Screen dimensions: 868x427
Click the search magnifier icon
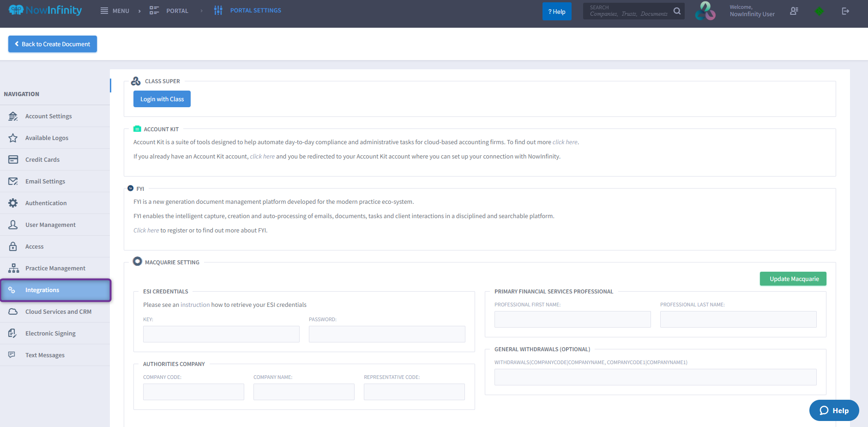tap(677, 11)
